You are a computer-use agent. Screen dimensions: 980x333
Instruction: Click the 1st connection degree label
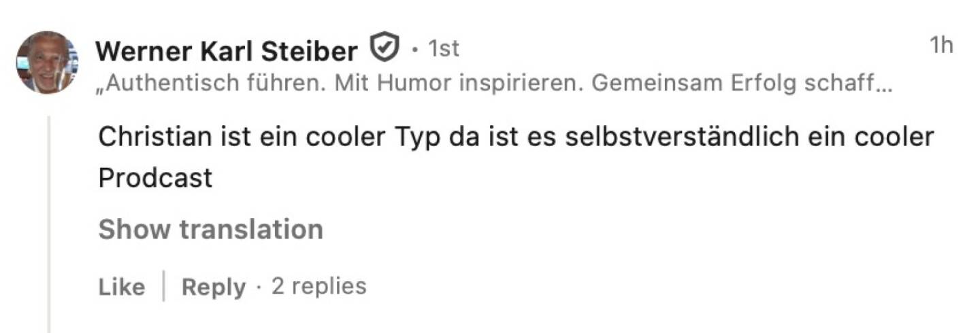pos(443,49)
